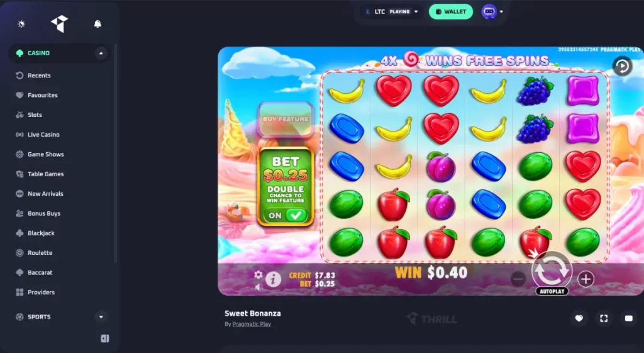The image size is (644, 353).
Task: Open the user avatar menu
Action: point(492,11)
